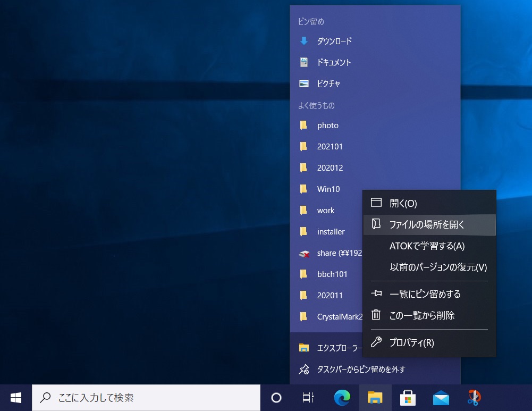
Task: Click Explorer icon beside エクスプローラー
Action: point(303,348)
